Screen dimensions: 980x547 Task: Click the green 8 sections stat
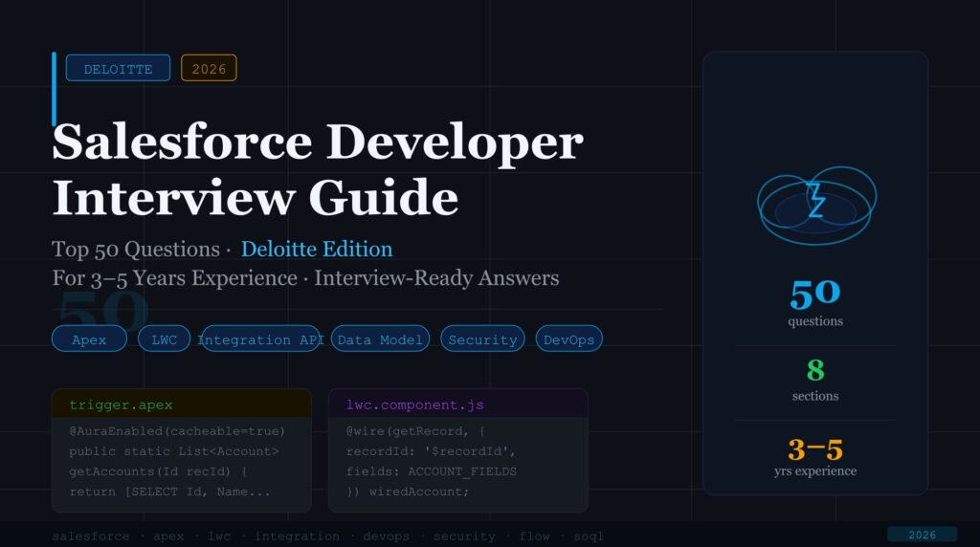815,380
